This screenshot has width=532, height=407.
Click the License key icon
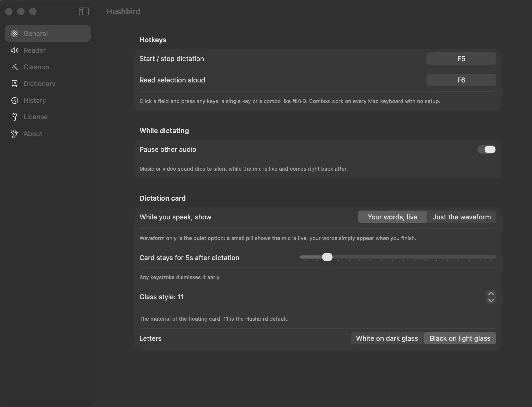(x=15, y=117)
